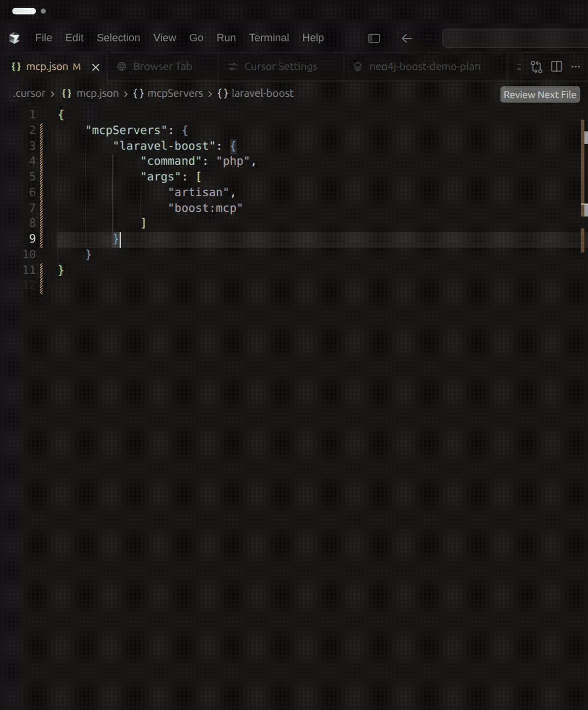This screenshot has width=588, height=710.
Task: Click the braces icon before mcpServers breadcrumb
Action: 138,93
